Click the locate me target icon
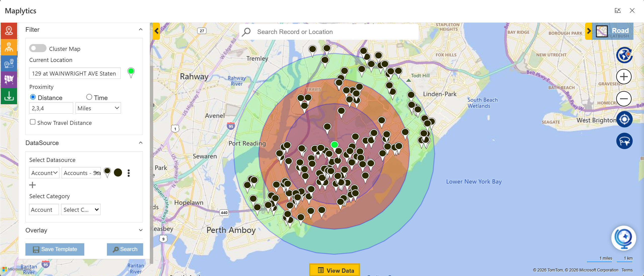The height and width of the screenshot is (276, 644). [624, 119]
